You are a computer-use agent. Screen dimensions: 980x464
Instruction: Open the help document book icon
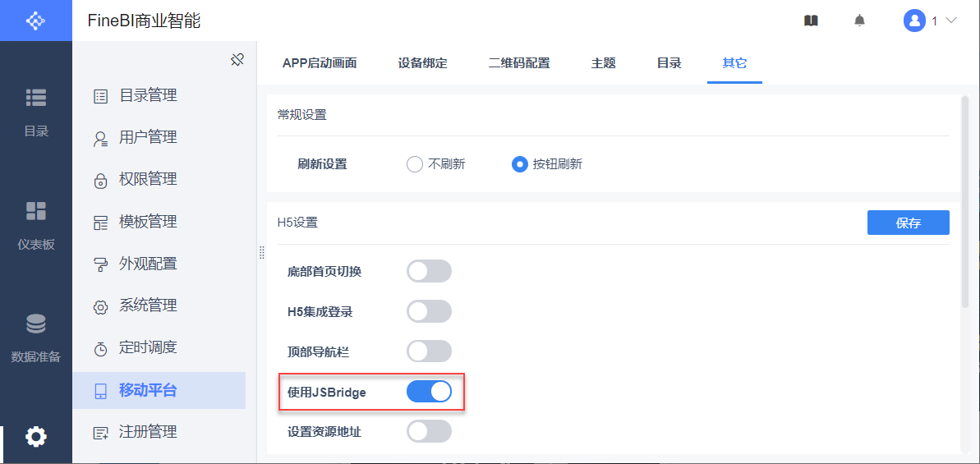point(811,21)
